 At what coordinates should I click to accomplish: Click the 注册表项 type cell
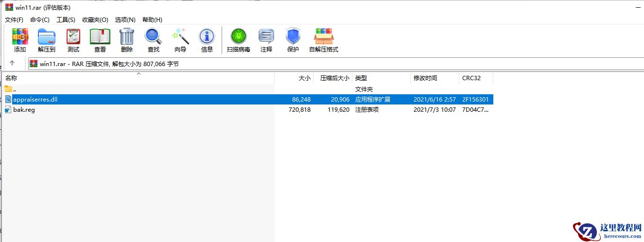[367, 110]
